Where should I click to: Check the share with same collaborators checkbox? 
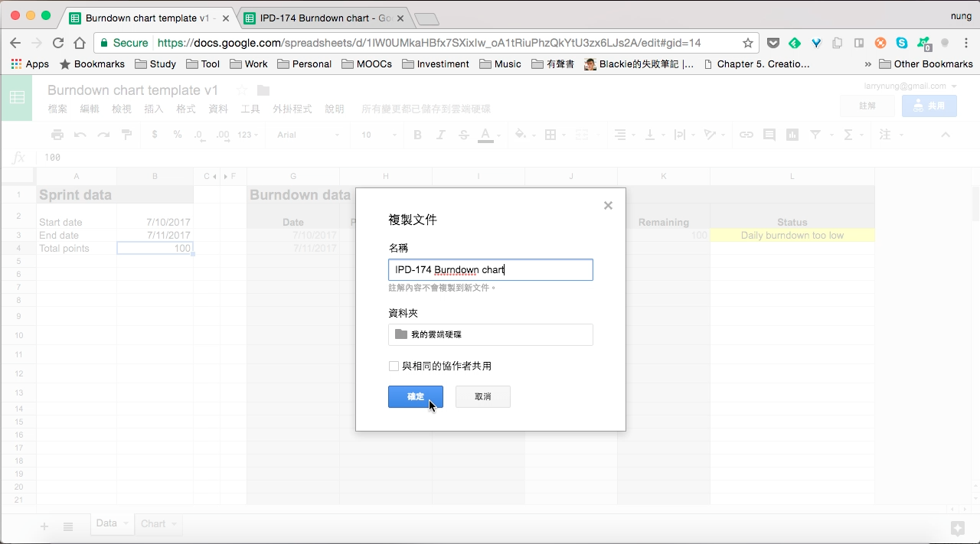click(x=394, y=366)
